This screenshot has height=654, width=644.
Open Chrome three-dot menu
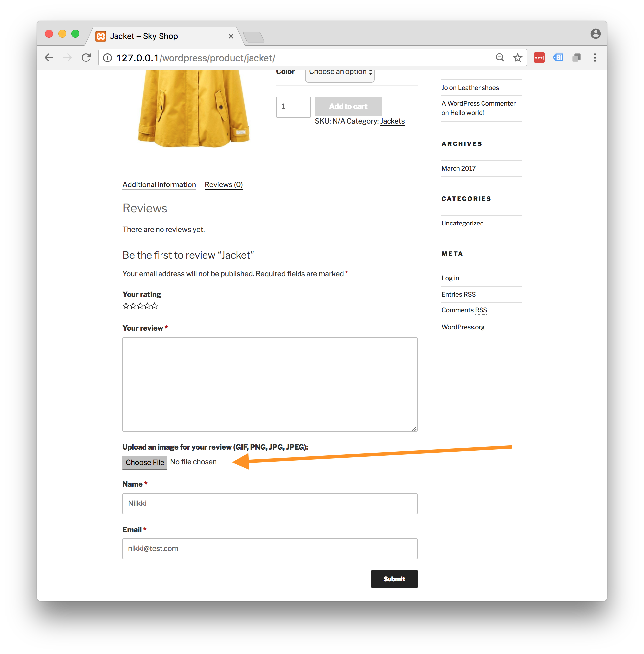click(x=595, y=58)
